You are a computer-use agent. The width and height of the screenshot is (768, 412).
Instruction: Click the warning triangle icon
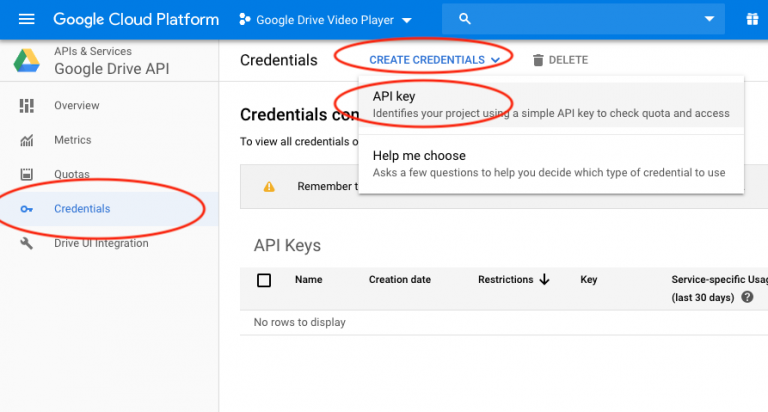point(268,187)
